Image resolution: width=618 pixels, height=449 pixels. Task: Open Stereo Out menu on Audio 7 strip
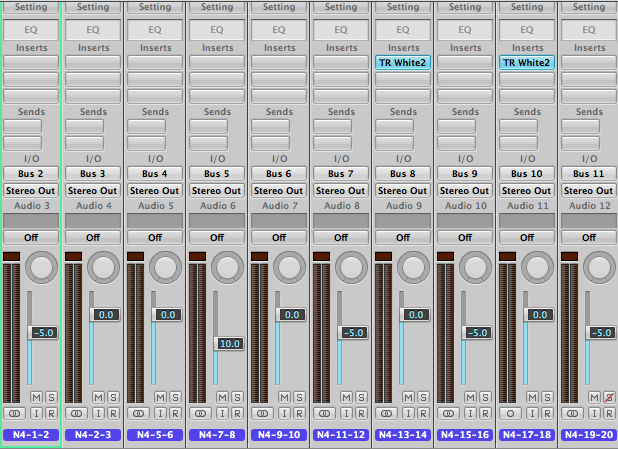(279, 191)
